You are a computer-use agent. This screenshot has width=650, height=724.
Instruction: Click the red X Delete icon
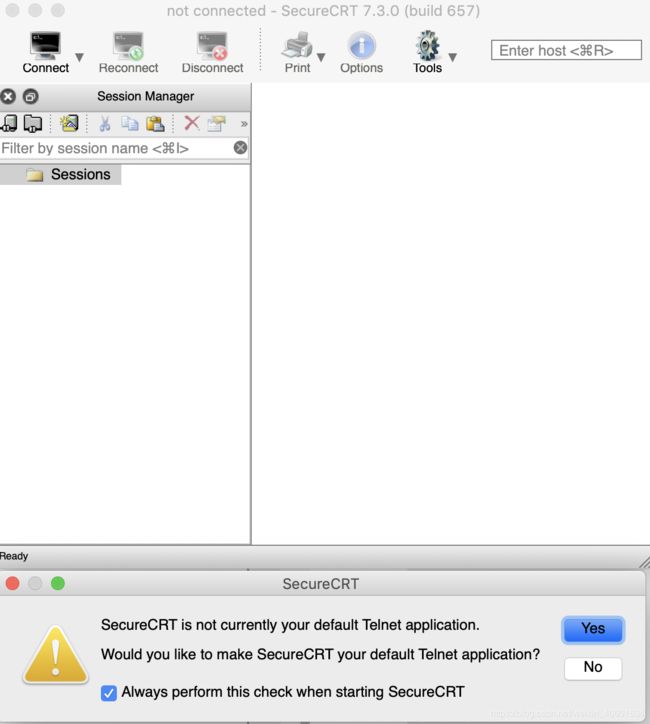[192, 123]
